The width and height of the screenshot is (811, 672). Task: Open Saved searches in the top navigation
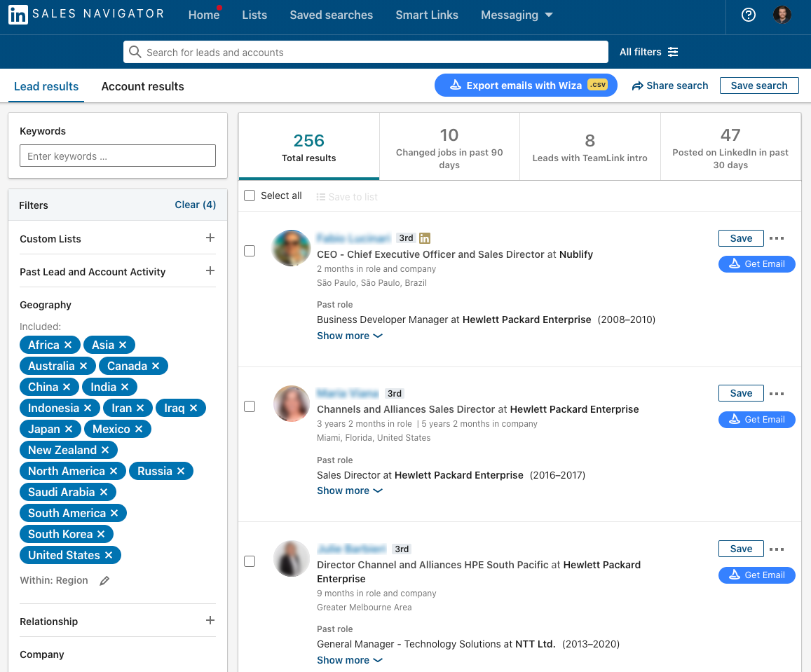coord(331,15)
